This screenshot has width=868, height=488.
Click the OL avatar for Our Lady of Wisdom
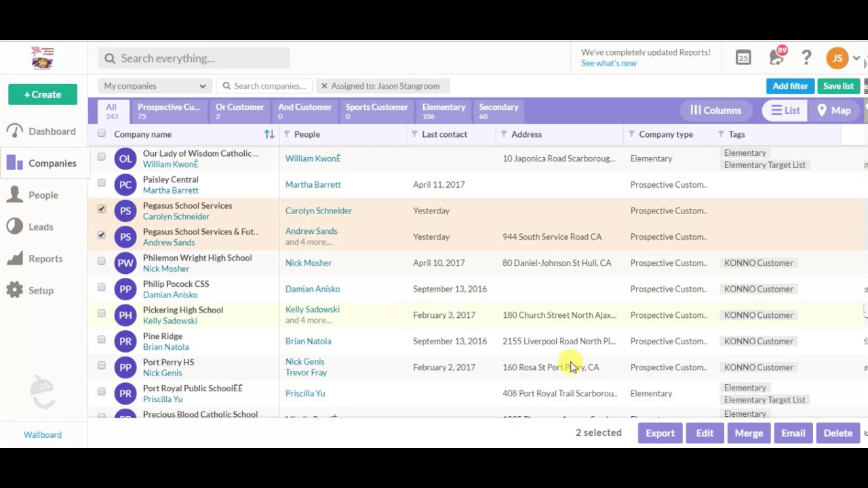(x=125, y=159)
